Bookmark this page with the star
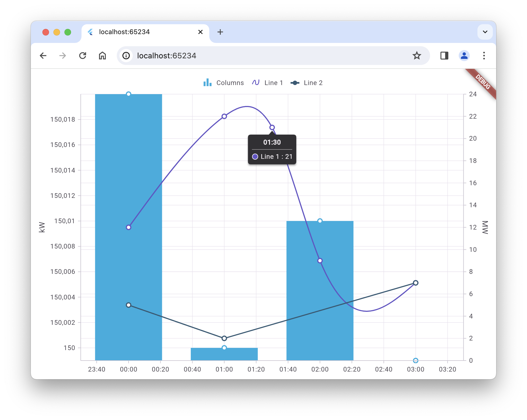This screenshot has height=420, width=527. coord(417,56)
